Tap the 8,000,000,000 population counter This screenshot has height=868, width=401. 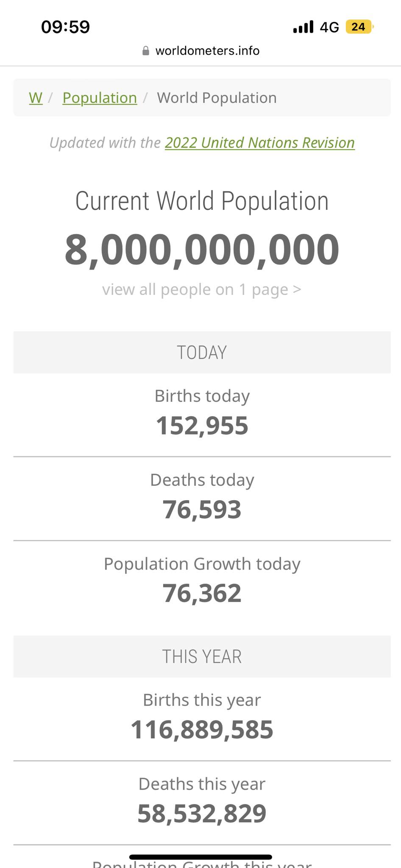tap(202, 250)
